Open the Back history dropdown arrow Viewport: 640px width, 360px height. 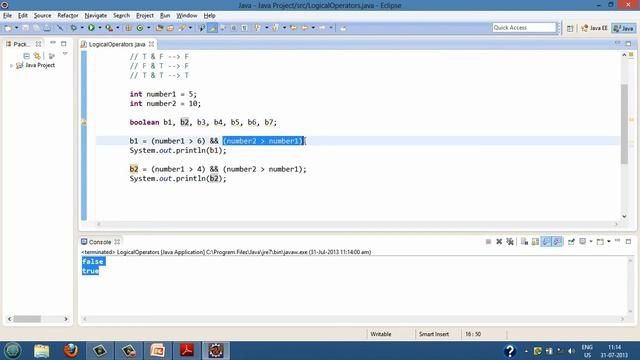tap(313, 28)
